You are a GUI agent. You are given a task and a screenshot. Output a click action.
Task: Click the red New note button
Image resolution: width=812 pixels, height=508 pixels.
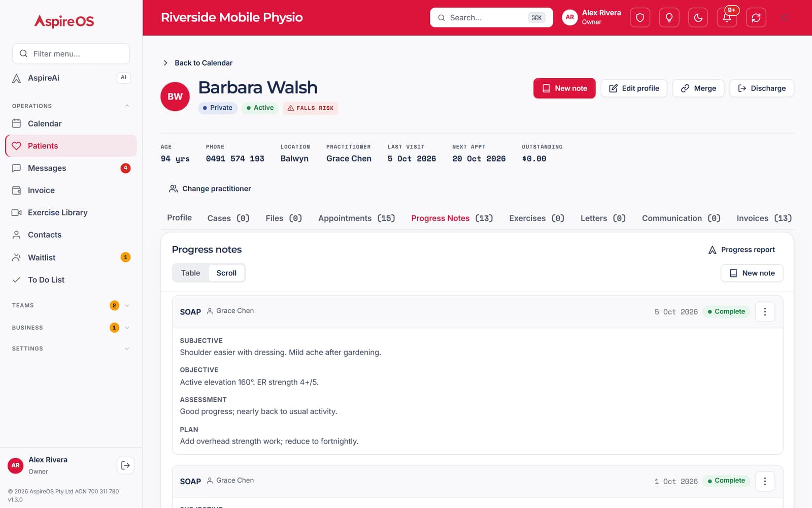(564, 88)
